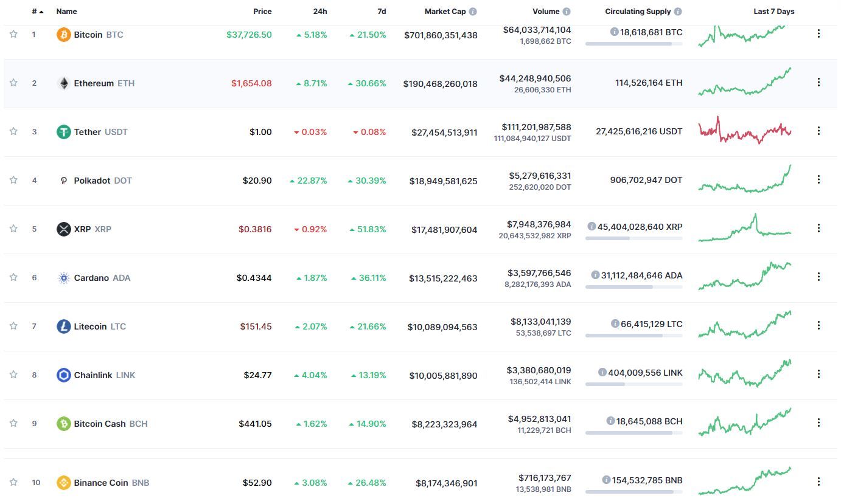Open the Bitcoin name link
841x504 pixels.
point(88,35)
